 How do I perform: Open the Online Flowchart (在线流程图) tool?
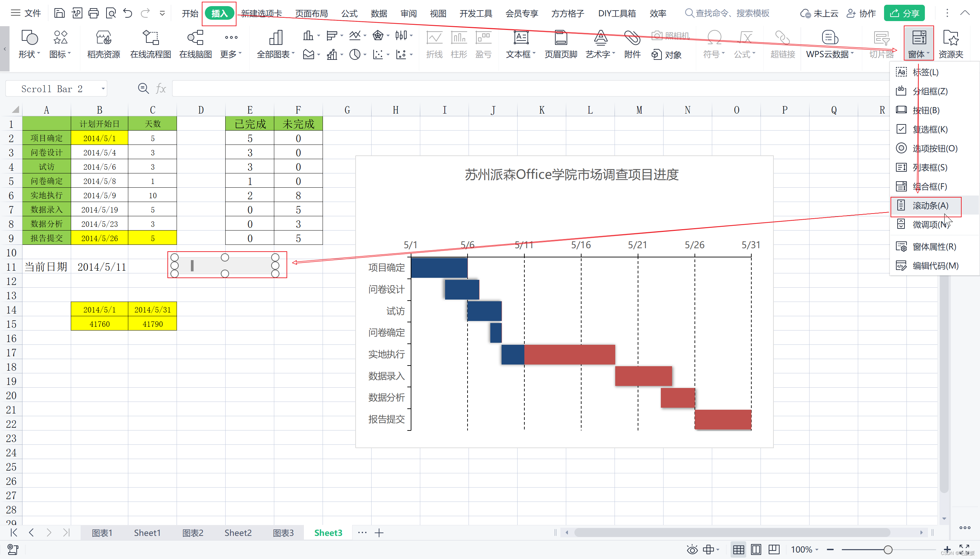[x=150, y=38]
